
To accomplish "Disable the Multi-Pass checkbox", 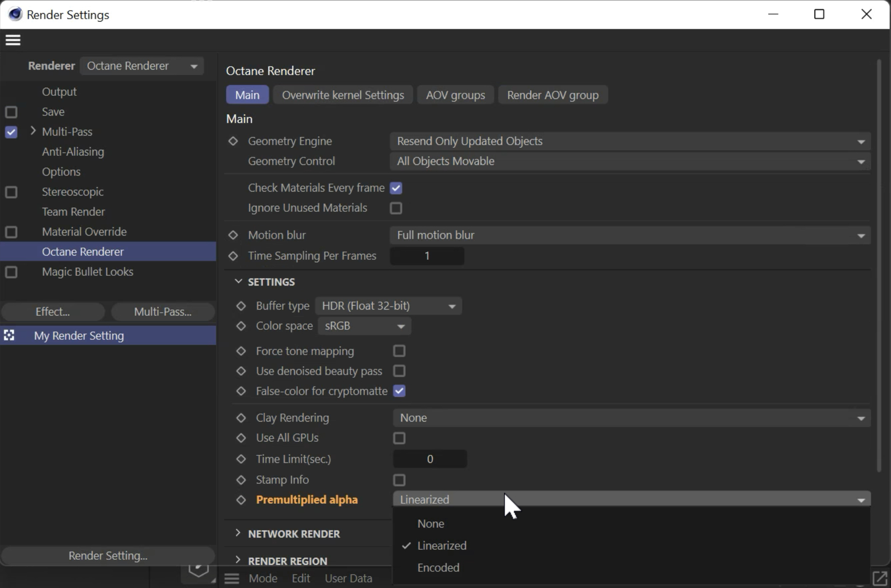I will [x=11, y=132].
